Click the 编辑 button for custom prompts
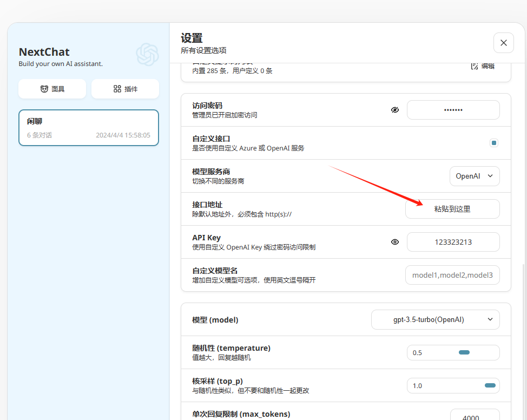The image size is (527, 420). pos(483,66)
